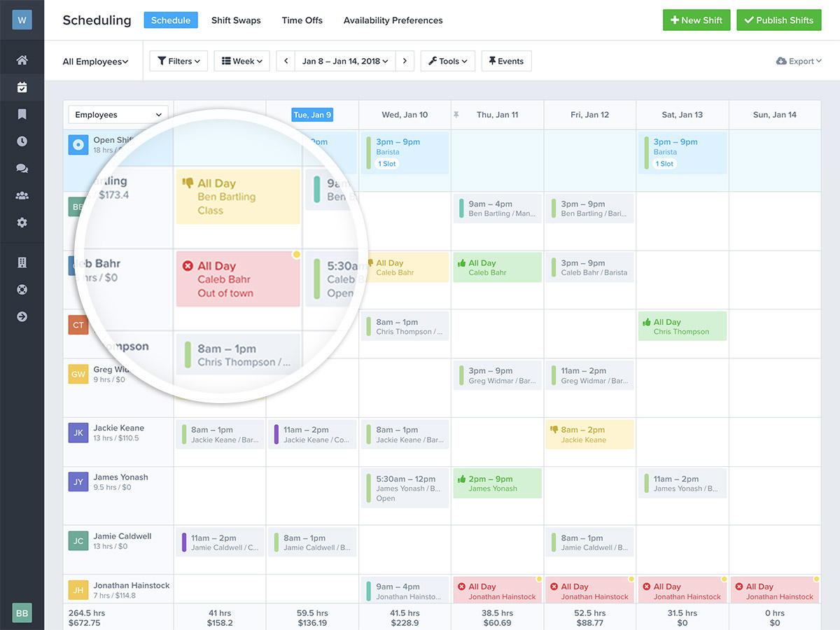Open Caleb Bahr's green All Day Thursday entry
The width and height of the screenshot is (840, 630).
coord(497,267)
